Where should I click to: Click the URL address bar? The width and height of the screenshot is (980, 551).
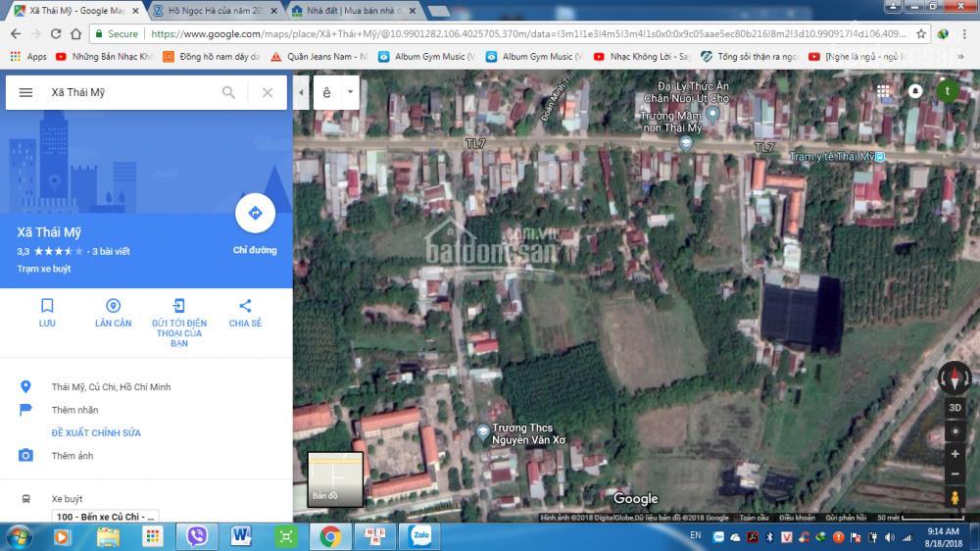528,33
